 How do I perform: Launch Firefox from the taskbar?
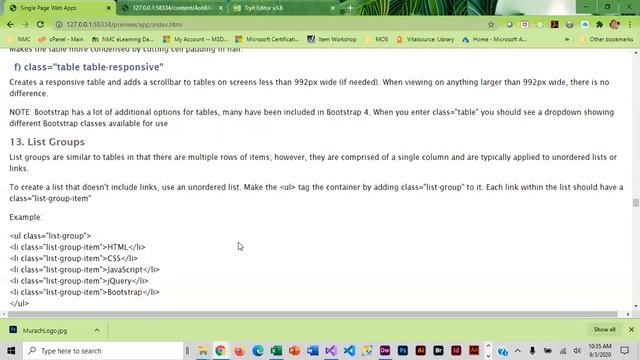239,351
